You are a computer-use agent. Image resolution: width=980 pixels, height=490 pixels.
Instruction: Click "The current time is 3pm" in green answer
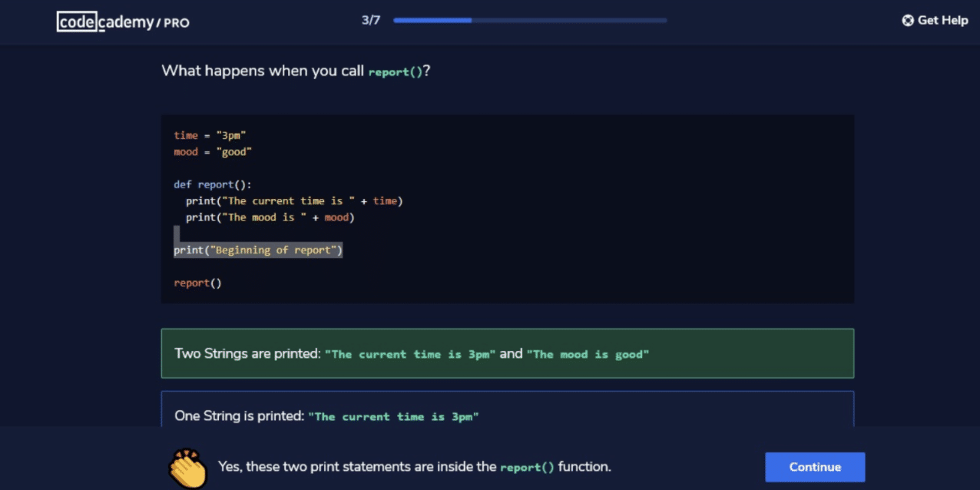[x=410, y=354]
